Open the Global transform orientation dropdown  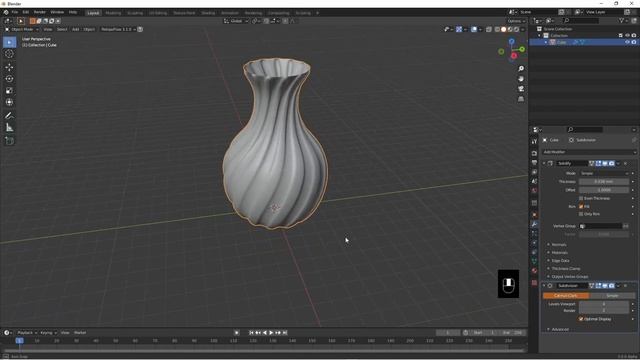pyautogui.click(x=236, y=21)
